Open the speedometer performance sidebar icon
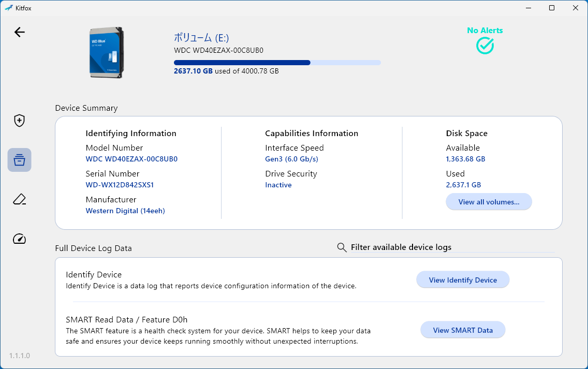The height and width of the screenshot is (369, 588). click(x=20, y=239)
